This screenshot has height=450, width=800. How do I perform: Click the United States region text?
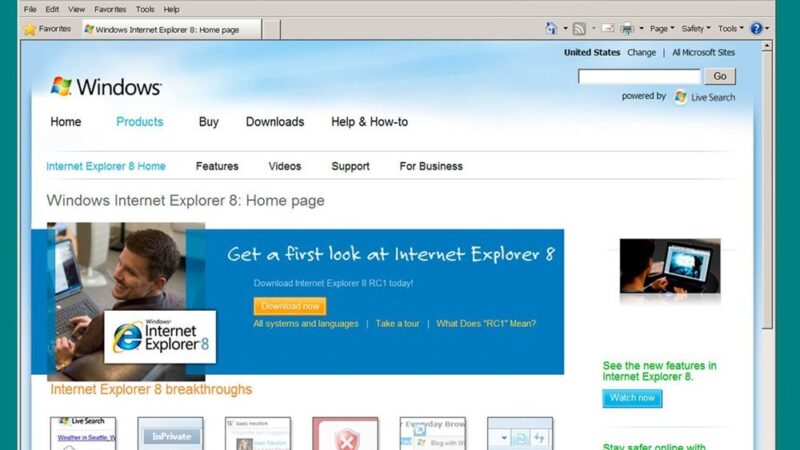tap(592, 53)
